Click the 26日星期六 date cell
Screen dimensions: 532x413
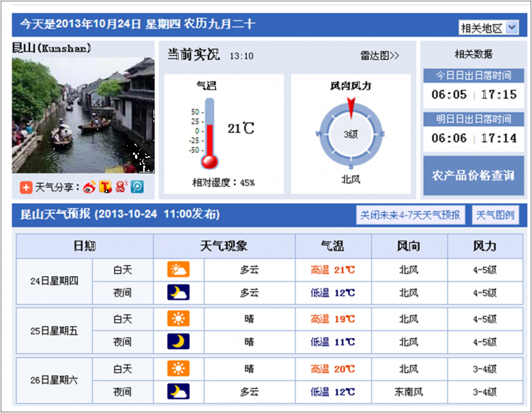pos(55,380)
